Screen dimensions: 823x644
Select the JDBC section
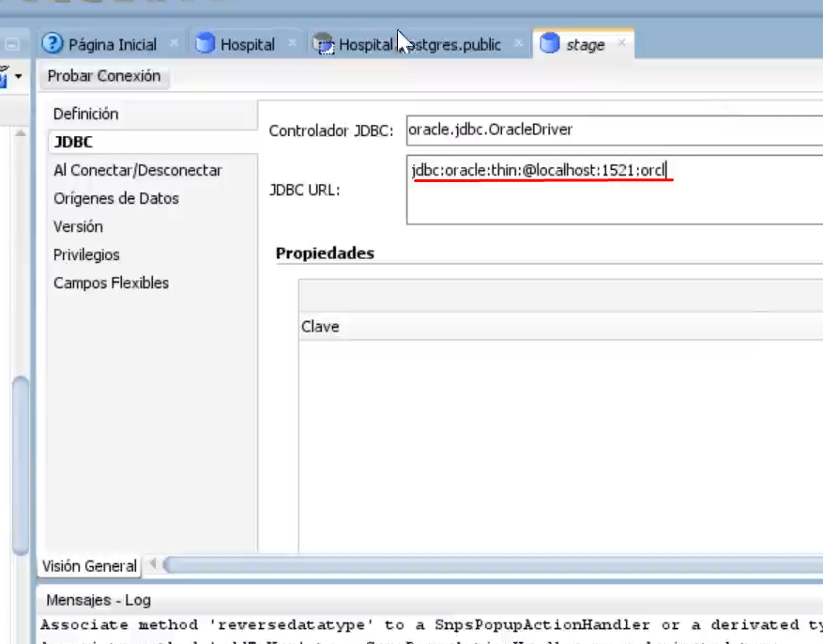(73, 143)
